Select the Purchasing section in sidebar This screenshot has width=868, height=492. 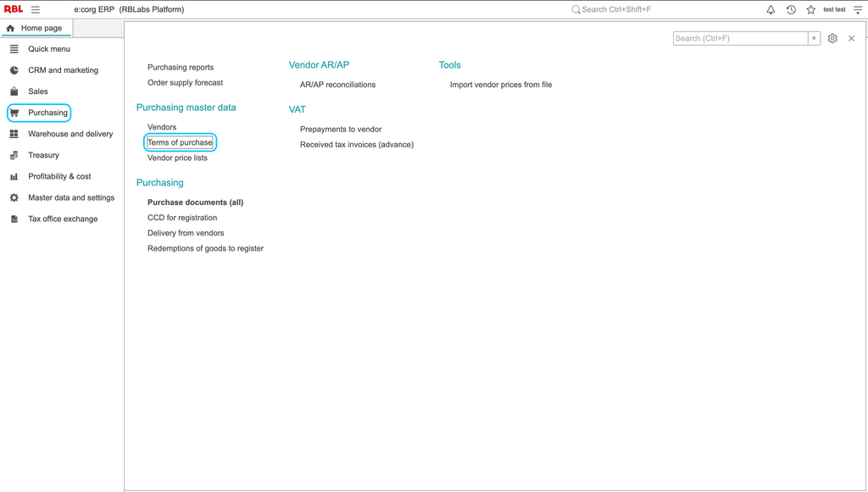click(47, 113)
